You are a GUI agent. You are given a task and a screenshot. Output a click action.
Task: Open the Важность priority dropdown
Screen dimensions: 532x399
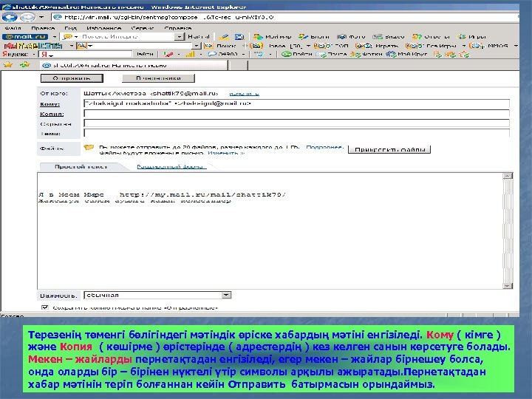[x=157, y=295]
